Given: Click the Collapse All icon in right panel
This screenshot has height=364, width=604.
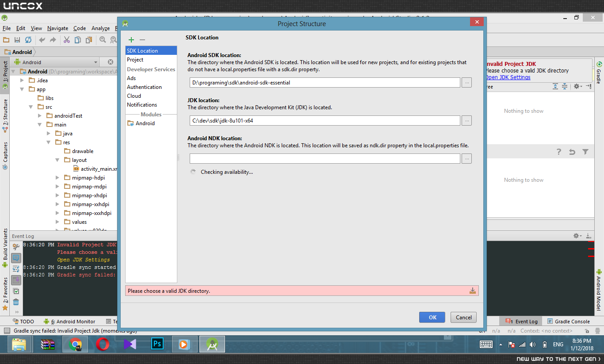Looking at the screenshot, I should [x=565, y=87].
